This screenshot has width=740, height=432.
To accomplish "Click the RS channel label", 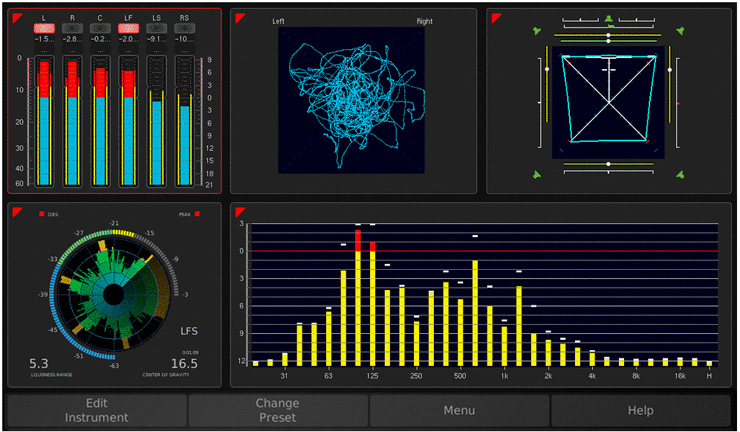I will (185, 18).
